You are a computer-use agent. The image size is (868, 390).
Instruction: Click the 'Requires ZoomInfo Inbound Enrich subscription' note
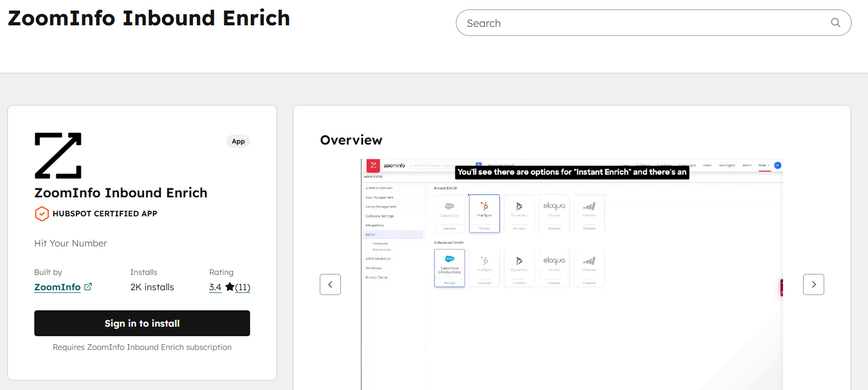coord(142,347)
